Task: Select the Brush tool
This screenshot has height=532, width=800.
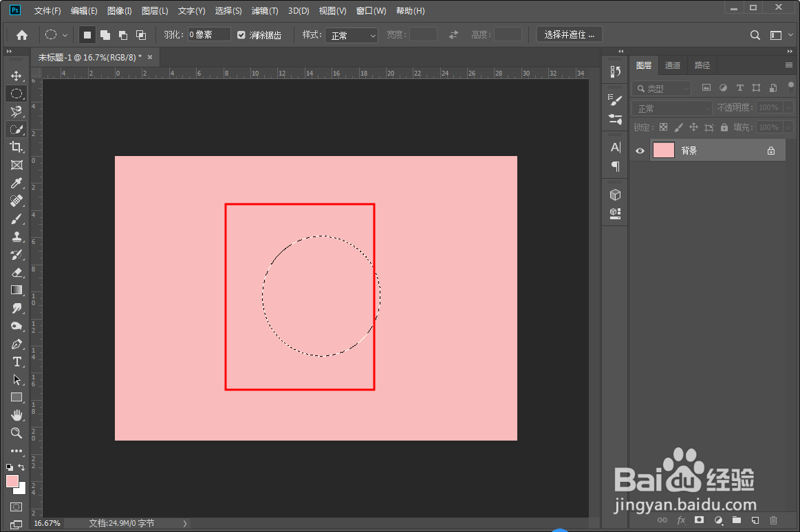Action: (17, 219)
